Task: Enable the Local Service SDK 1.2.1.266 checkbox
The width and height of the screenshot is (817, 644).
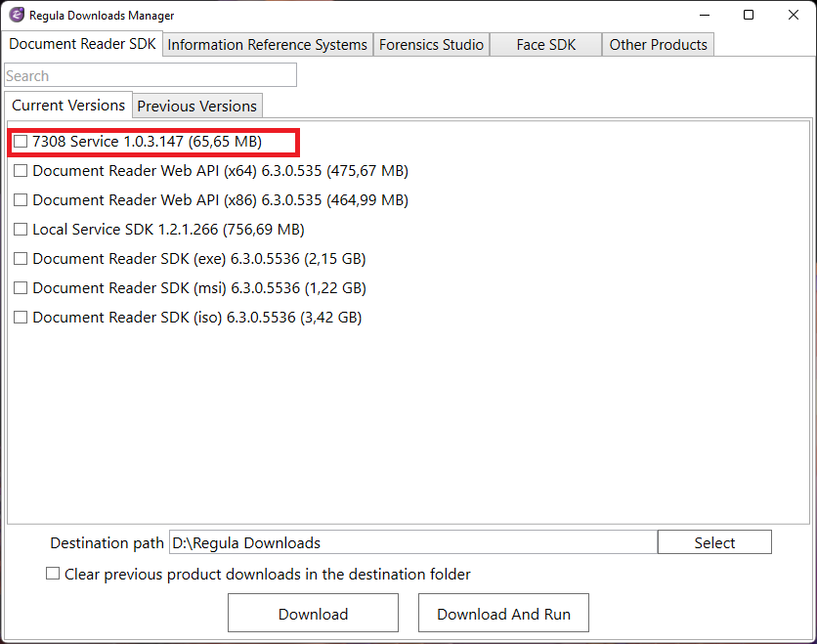Action: click(x=21, y=230)
